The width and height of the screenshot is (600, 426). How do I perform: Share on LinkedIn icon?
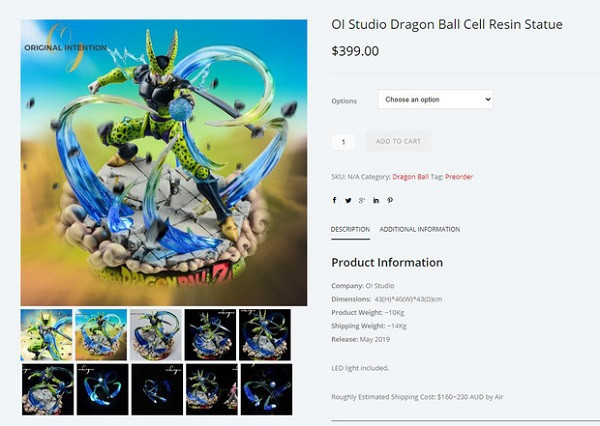click(376, 200)
